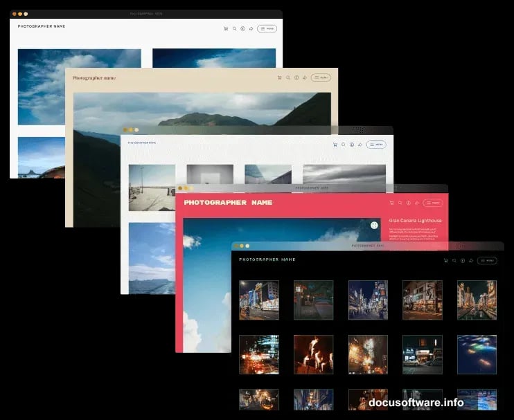Click the serif Photographer name title

pos(94,78)
